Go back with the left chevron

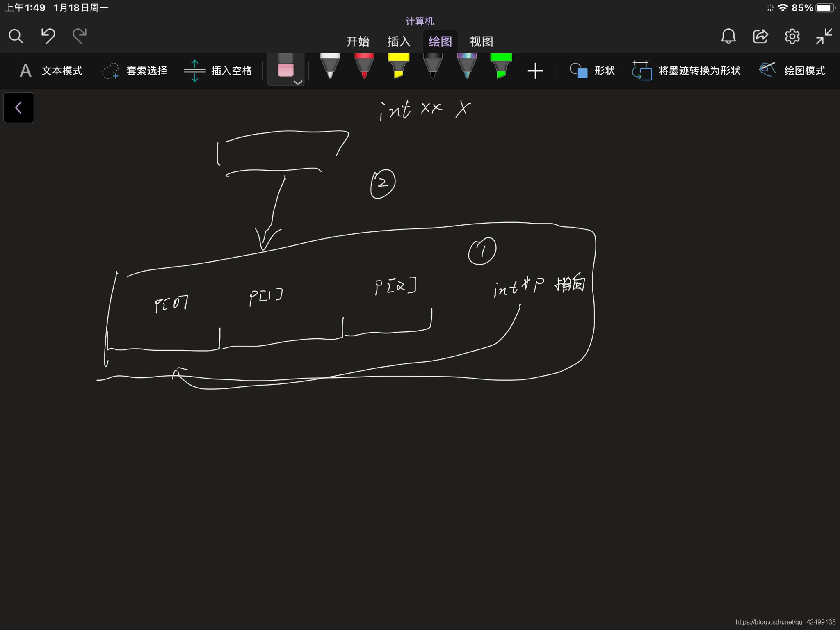18,108
